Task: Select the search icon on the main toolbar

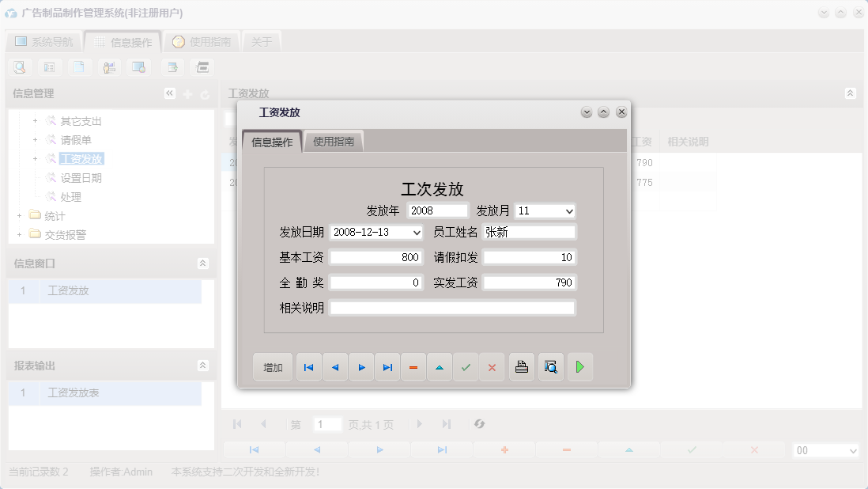Action: point(19,67)
